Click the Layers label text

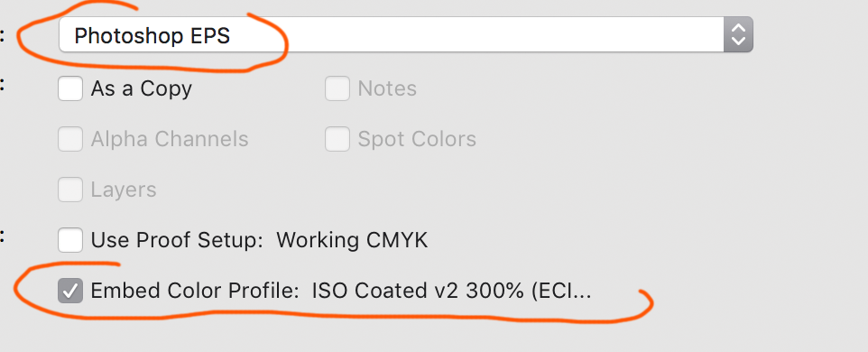point(124,190)
